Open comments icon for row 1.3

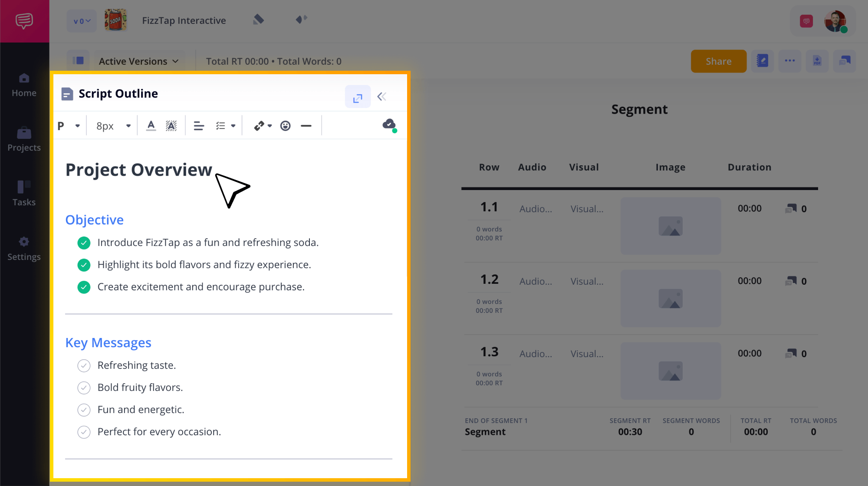coord(791,354)
